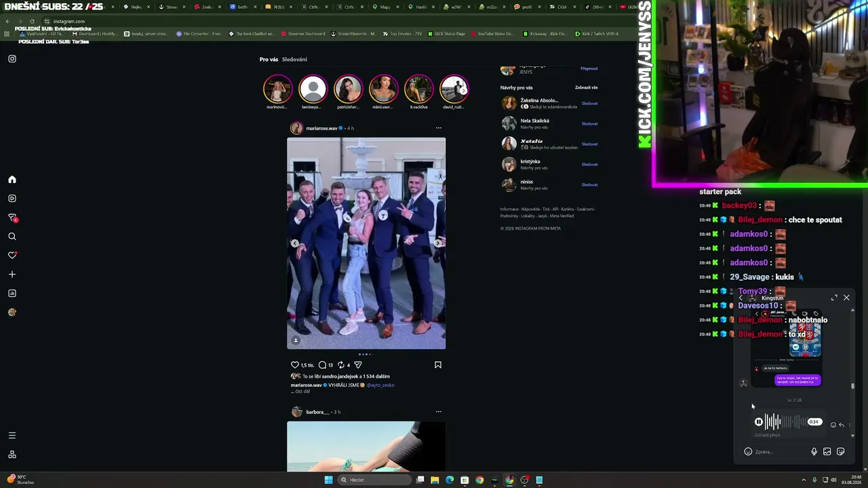Seek within the voice message waveform
868x488 pixels.
point(785,422)
